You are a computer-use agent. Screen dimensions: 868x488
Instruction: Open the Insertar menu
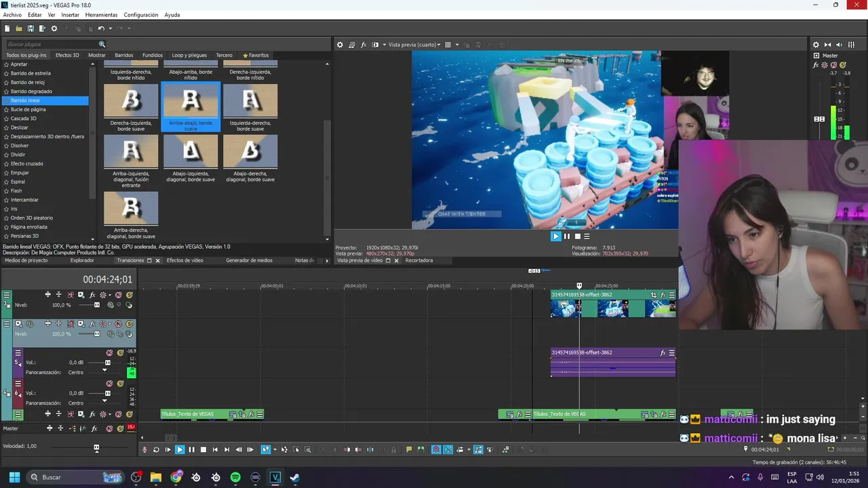pos(71,15)
